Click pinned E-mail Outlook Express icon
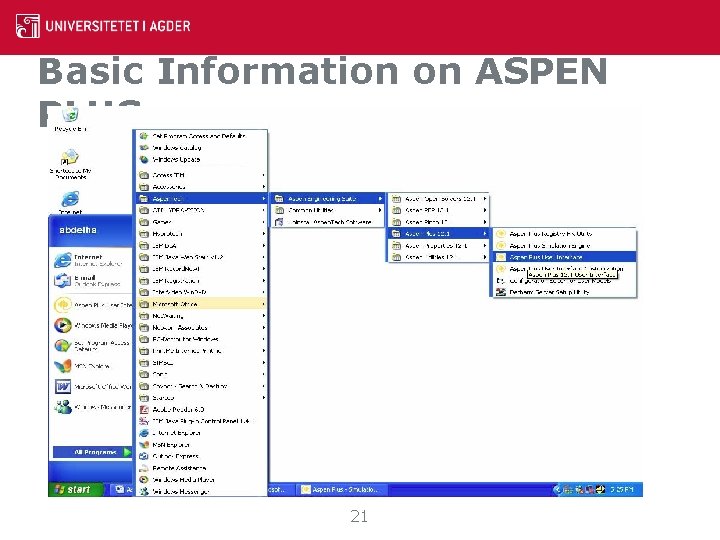This screenshot has width=720, height=540. pyautogui.click(x=63, y=281)
